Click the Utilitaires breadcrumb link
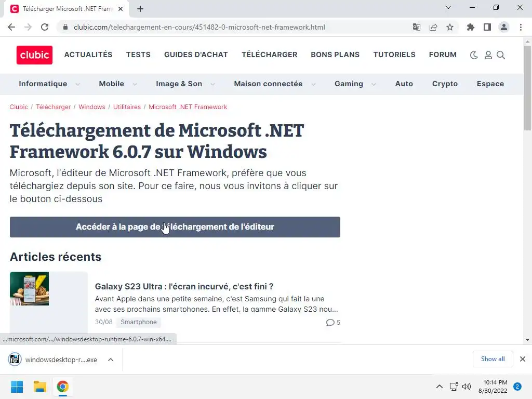The image size is (532, 399). [127, 107]
